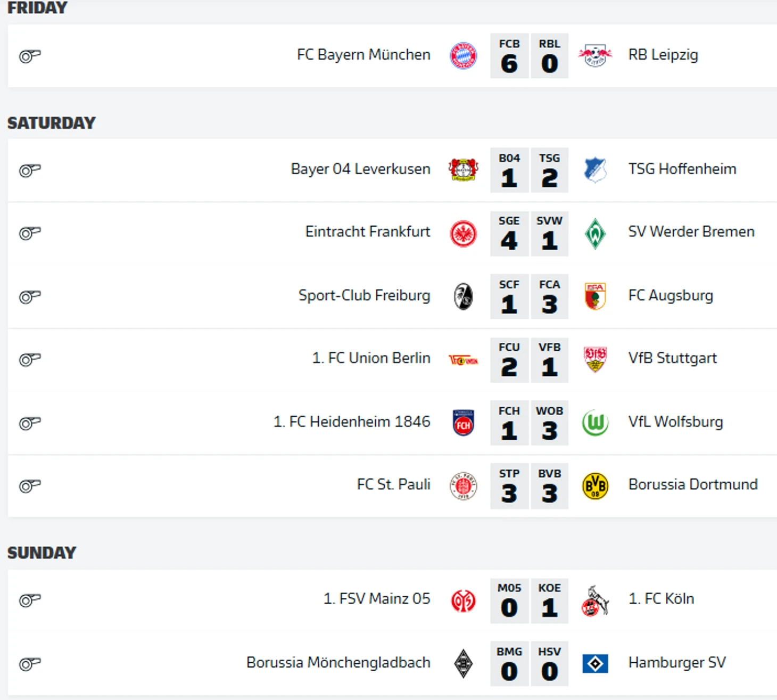Click the Borussia Dortmund BVB logo

595,486
